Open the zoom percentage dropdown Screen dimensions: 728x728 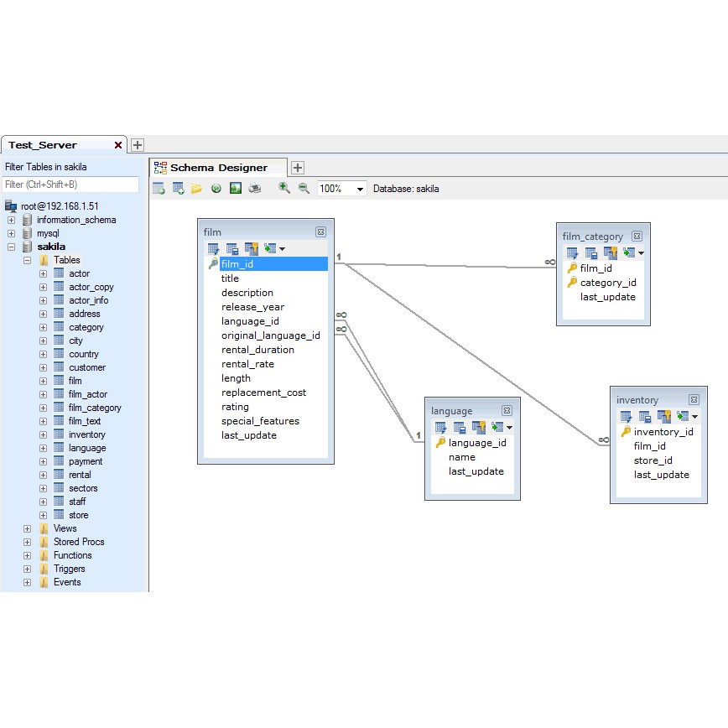click(360, 190)
